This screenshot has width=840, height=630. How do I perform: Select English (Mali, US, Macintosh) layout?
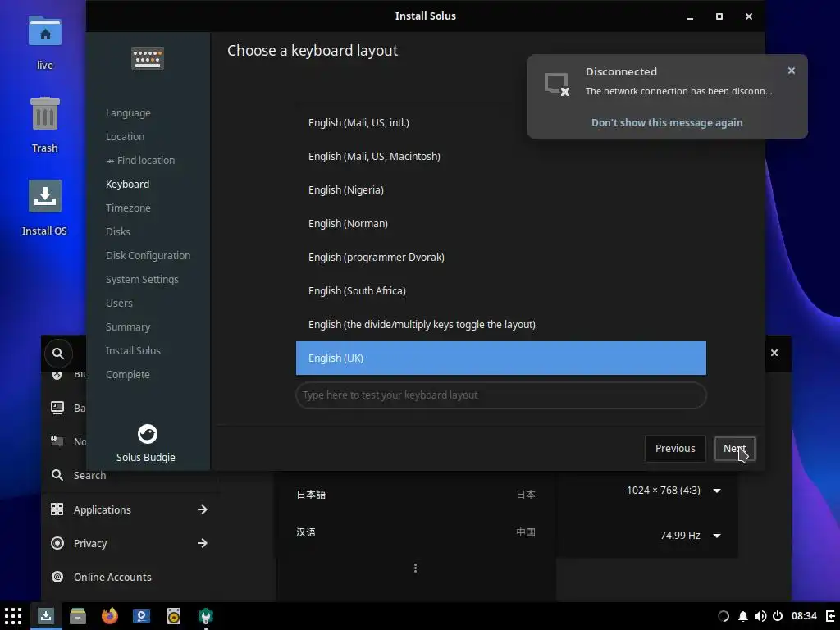pyautogui.click(x=501, y=157)
